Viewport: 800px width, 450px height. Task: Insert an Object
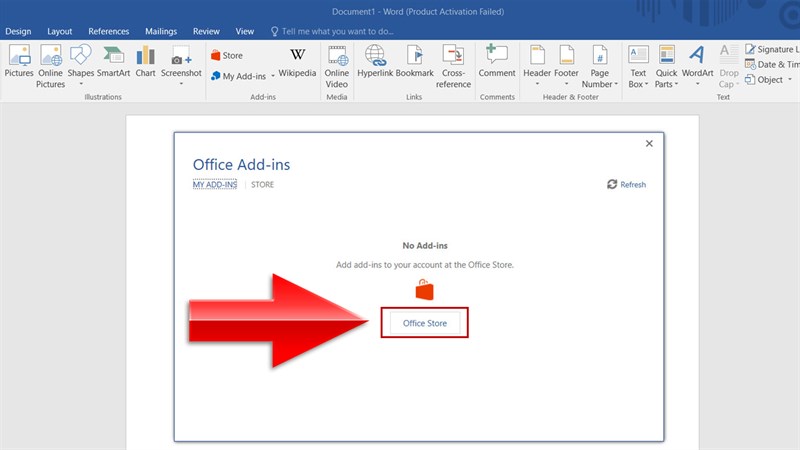tap(764, 80)
